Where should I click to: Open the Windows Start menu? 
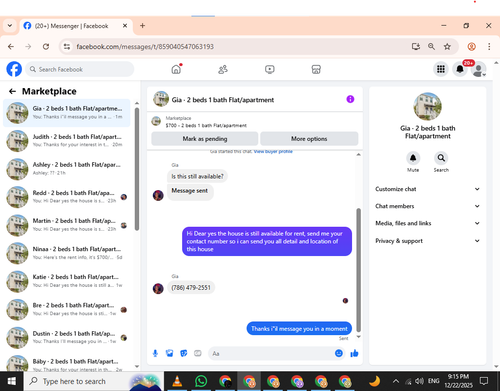[x=12, y=381]
